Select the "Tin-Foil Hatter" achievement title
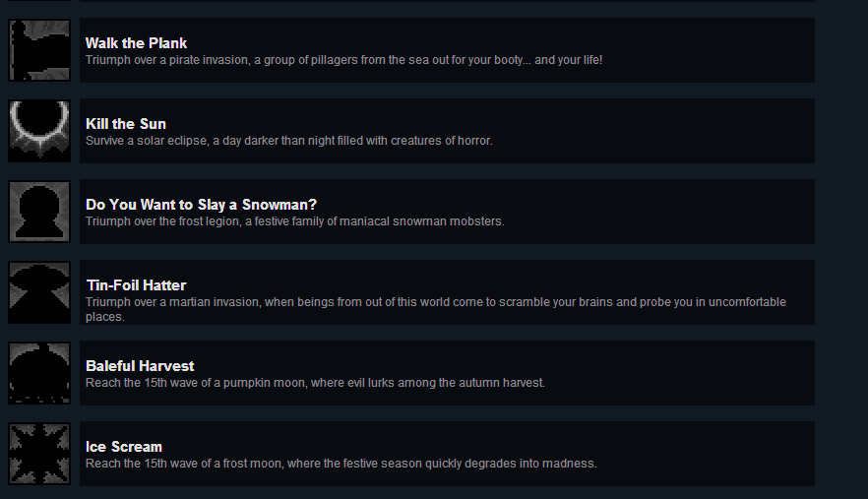 pos(136,285)
